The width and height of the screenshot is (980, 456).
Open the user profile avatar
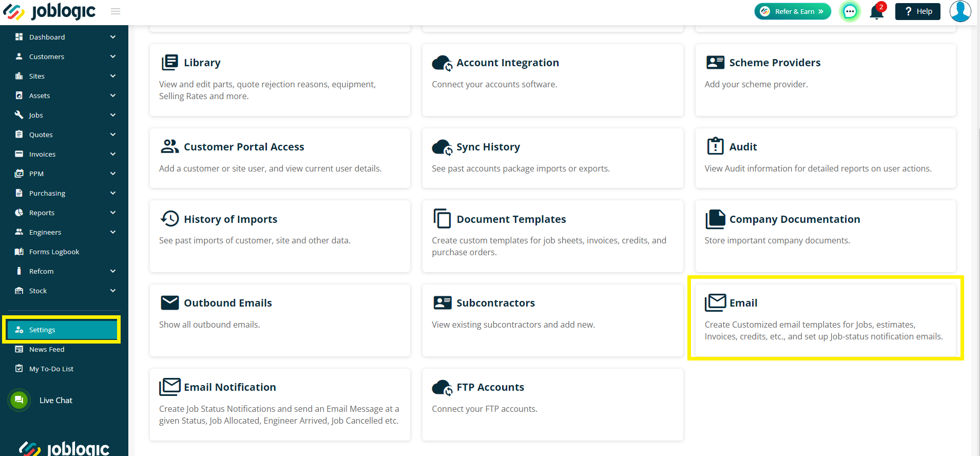[960, 11]
